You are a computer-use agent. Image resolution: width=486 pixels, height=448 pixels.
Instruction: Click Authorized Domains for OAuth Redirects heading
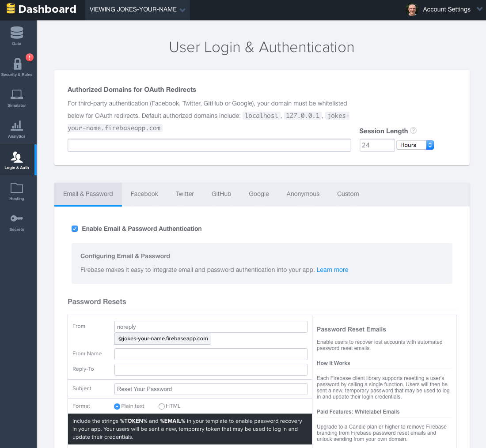(x=132, y=90)
